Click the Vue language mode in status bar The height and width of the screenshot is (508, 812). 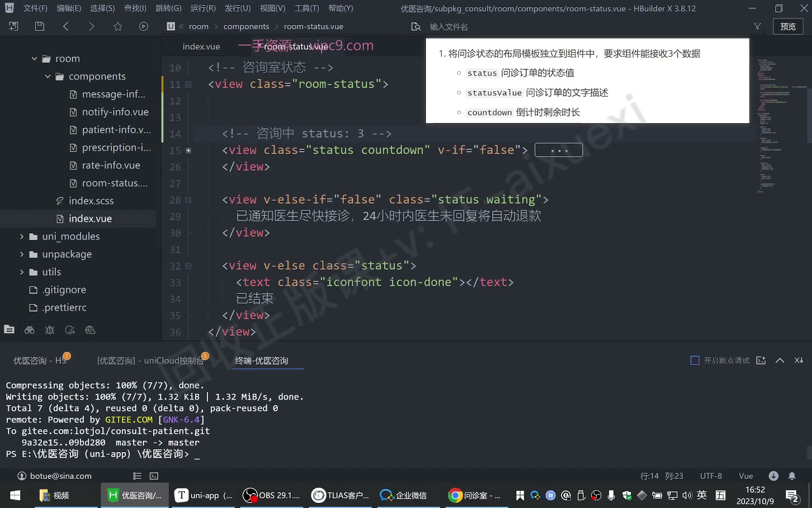pos(746,476)
